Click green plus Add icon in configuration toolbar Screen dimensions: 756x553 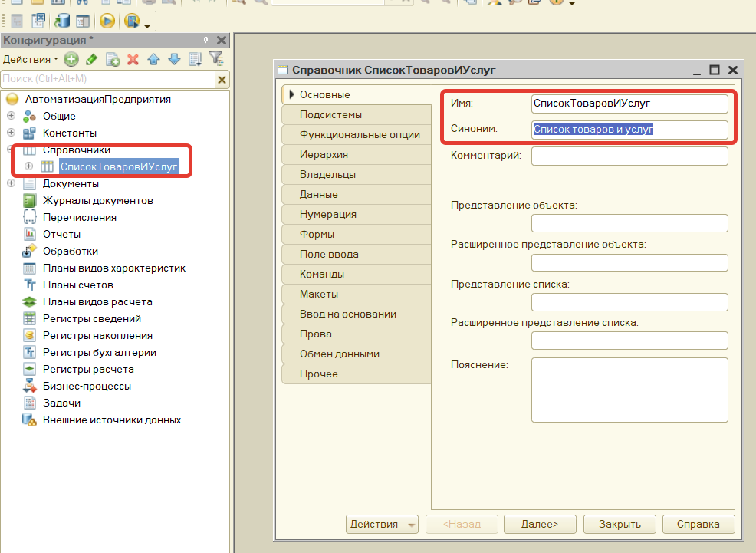pos(71,59)
